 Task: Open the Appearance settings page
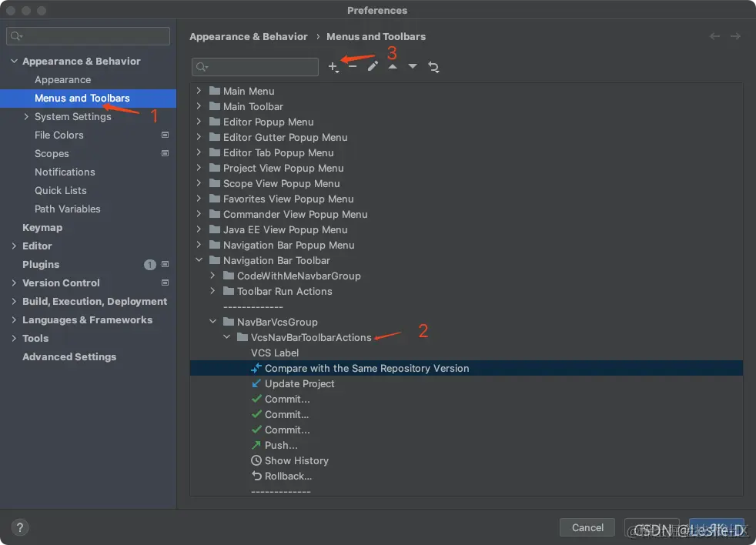62,79
